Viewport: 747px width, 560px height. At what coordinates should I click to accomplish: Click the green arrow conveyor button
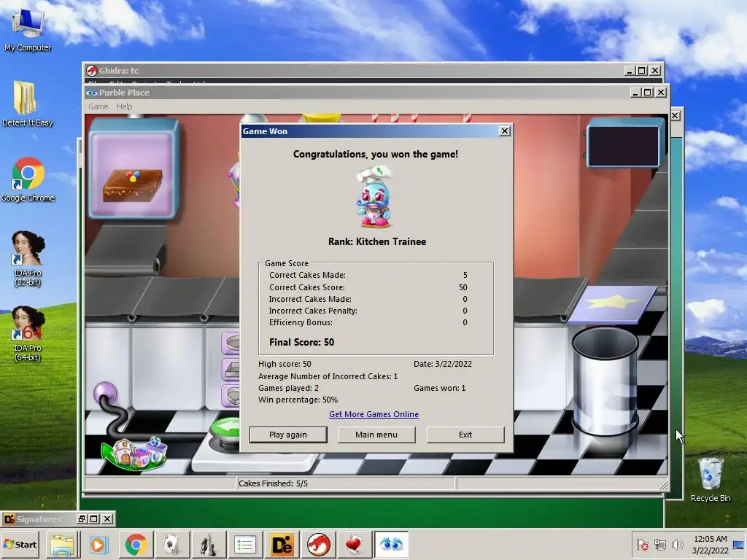(226, 427)
